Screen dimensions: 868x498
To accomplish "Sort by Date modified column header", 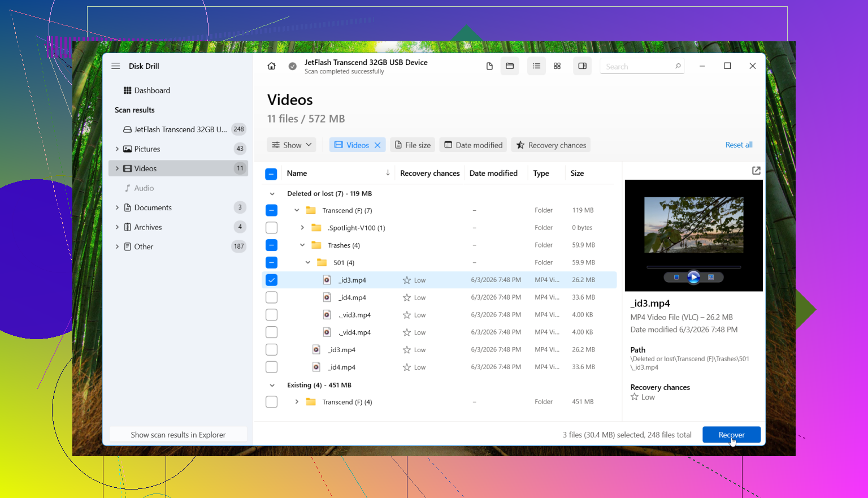I will click(493, 174).
